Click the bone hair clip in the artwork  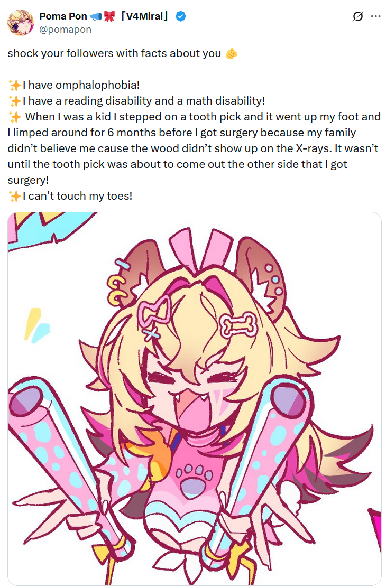(238, 324)
